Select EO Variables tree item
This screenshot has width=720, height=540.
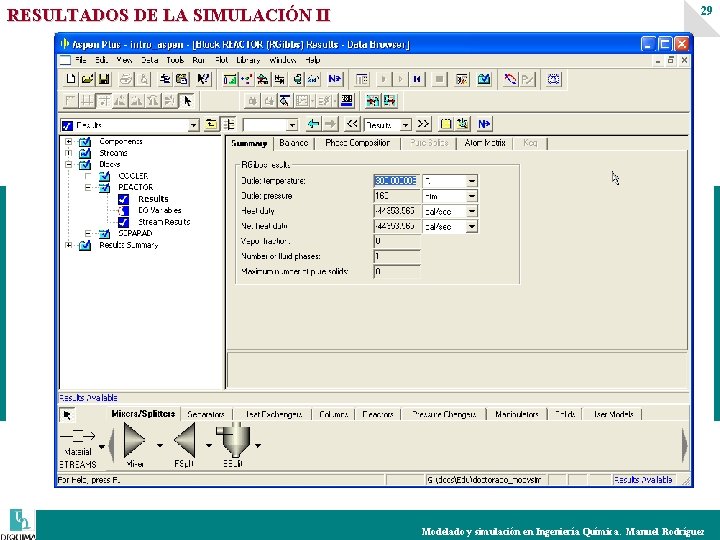point(159,210)
